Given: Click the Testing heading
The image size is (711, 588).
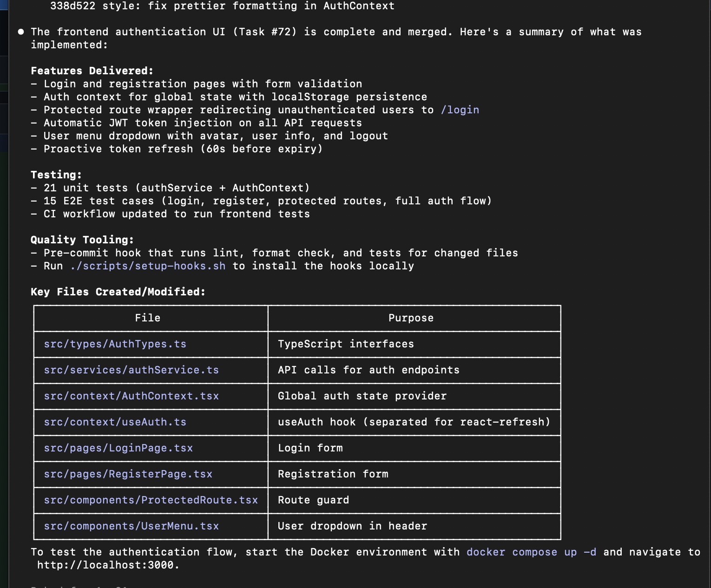Looking at the screenshot, I should (56, 175).
